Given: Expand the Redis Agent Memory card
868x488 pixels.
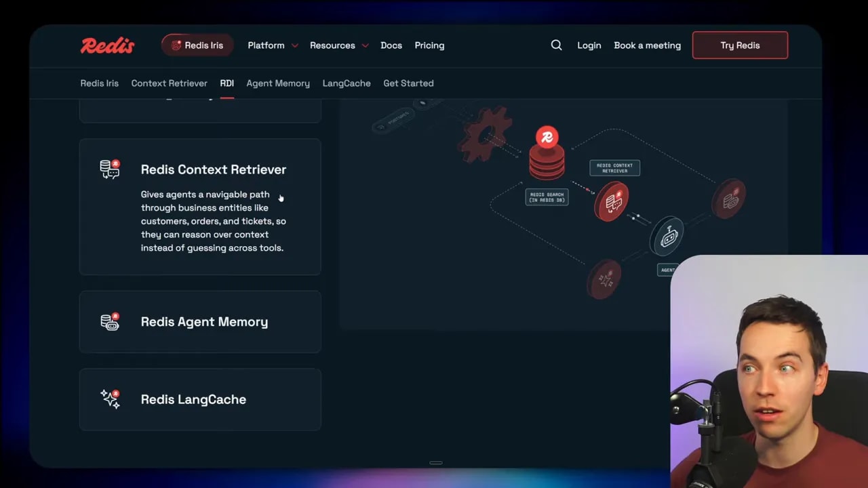Looking at the screenshot, I should pyautogui.click(x=200, y=322).
